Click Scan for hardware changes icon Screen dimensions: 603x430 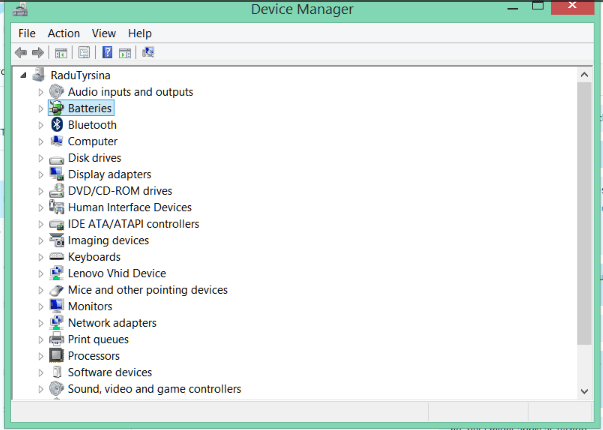point(148,52)
